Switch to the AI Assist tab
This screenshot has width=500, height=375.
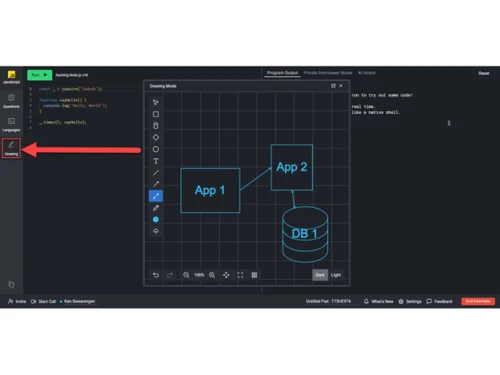pos(367,73)
